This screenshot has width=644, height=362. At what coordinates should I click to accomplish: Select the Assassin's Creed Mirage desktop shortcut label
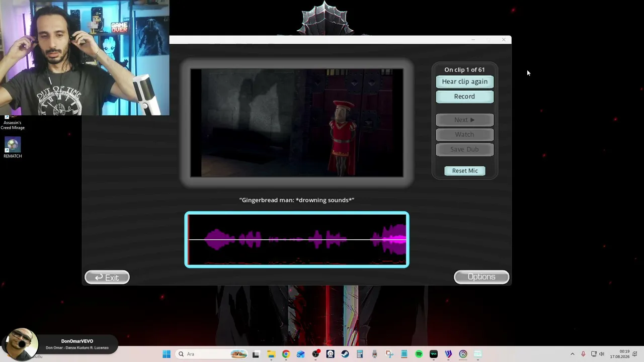(13, 125)
